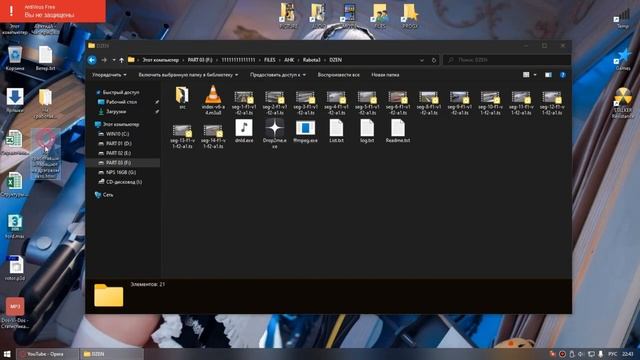Viewport: 640px width, 360px height.
Task: Select the seg-12-f1-v1-f2-a1.ts video file
Action: pos(552,97)
